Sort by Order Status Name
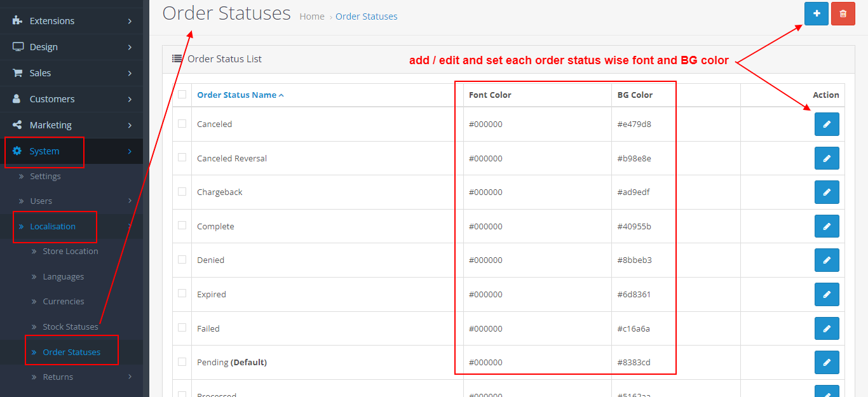868x397 pixels. click(236, 94)
